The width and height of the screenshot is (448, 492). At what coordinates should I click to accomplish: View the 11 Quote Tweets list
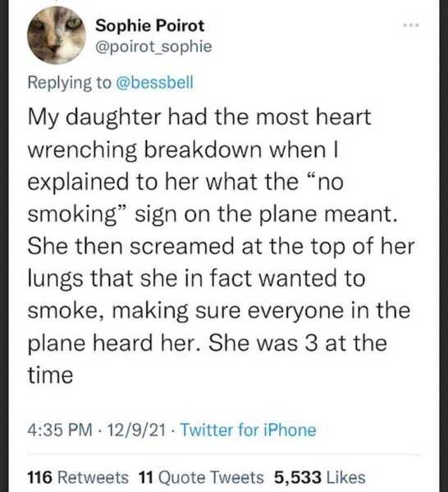point(201,477)
